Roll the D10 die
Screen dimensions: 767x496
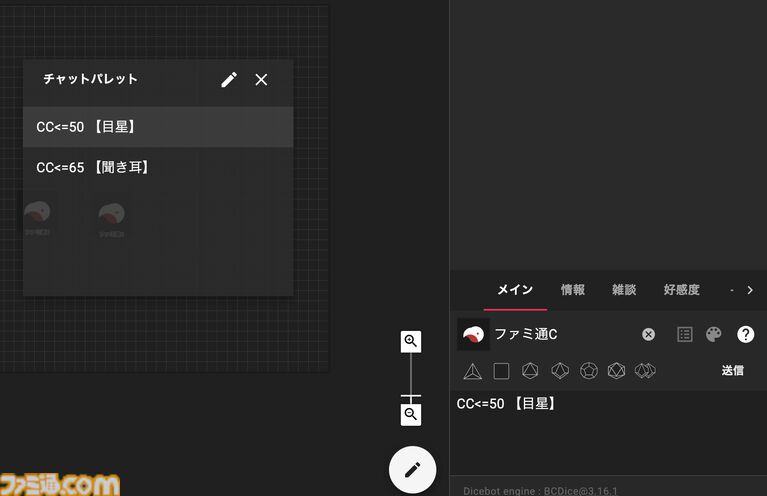[560, 371]
